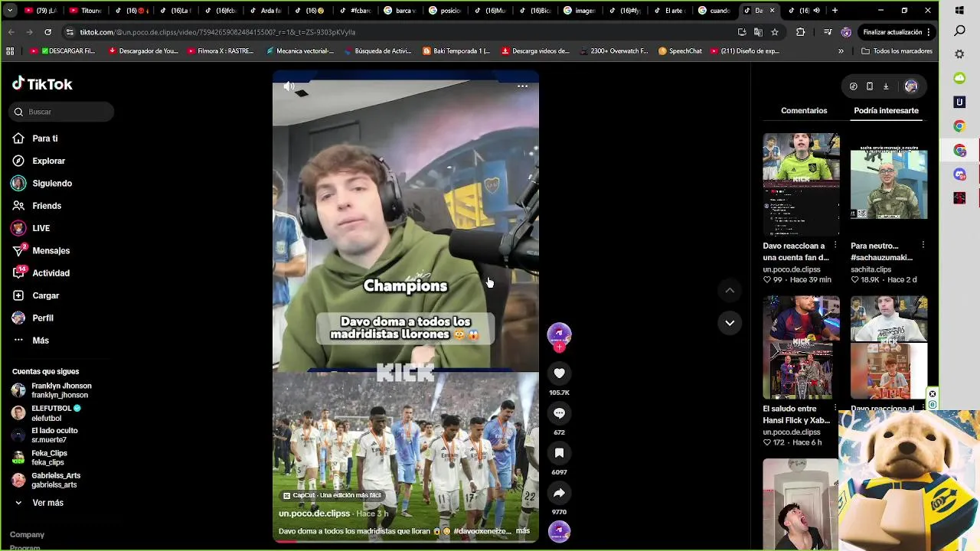This screenshot has width=980, height=551.
Task: Open Chrome tab search dropdown
Action: click(x=10, y=11)
